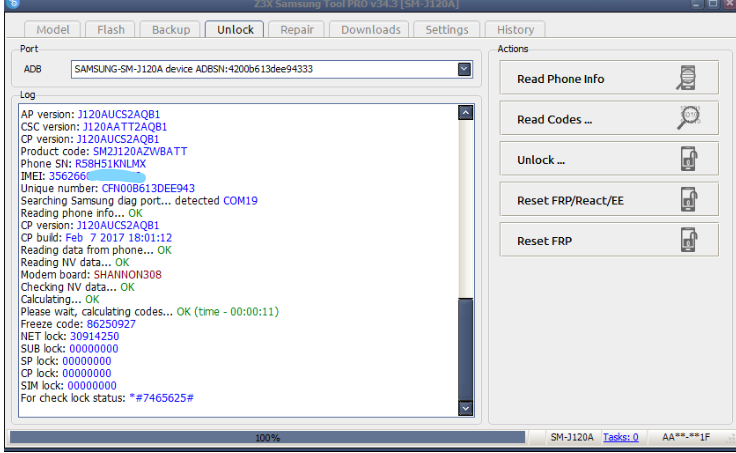
Task: Click the Phone SN R58H51KNLMX value
Action: point(111,164)
